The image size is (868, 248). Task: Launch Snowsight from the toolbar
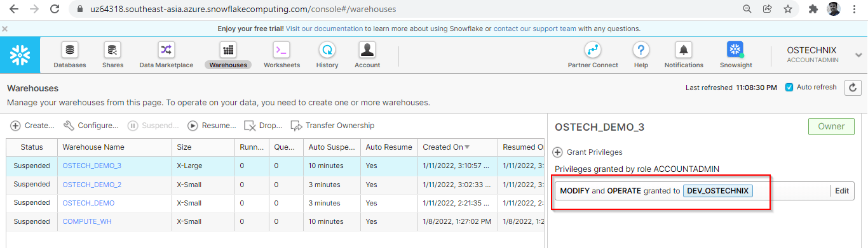tap(736, 50)
